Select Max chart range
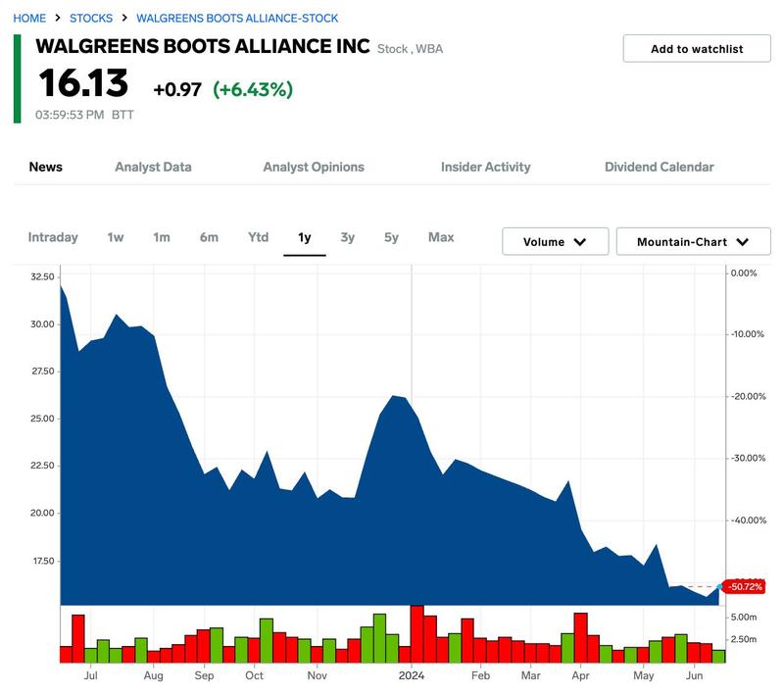The height and width of the screenshot is (694, 784). pyautogui.click(x=441, y=237)
